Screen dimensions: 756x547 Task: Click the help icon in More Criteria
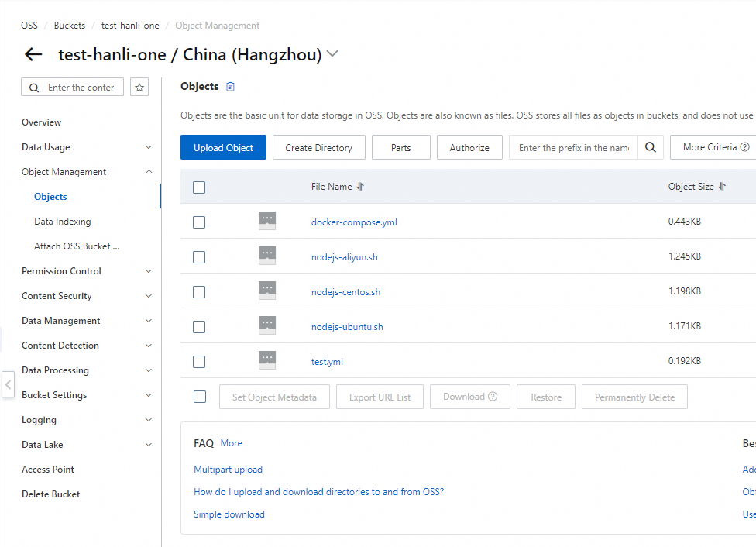[745, 147]
